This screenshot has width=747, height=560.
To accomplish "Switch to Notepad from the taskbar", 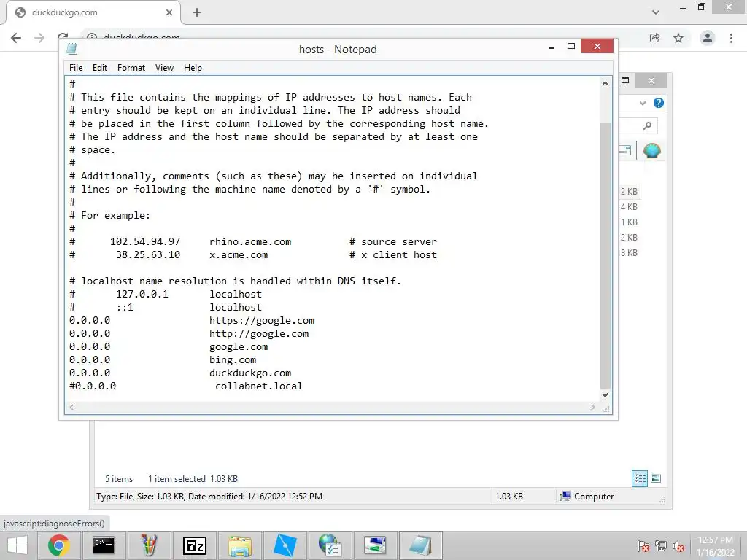I will (x=421, y=545).
